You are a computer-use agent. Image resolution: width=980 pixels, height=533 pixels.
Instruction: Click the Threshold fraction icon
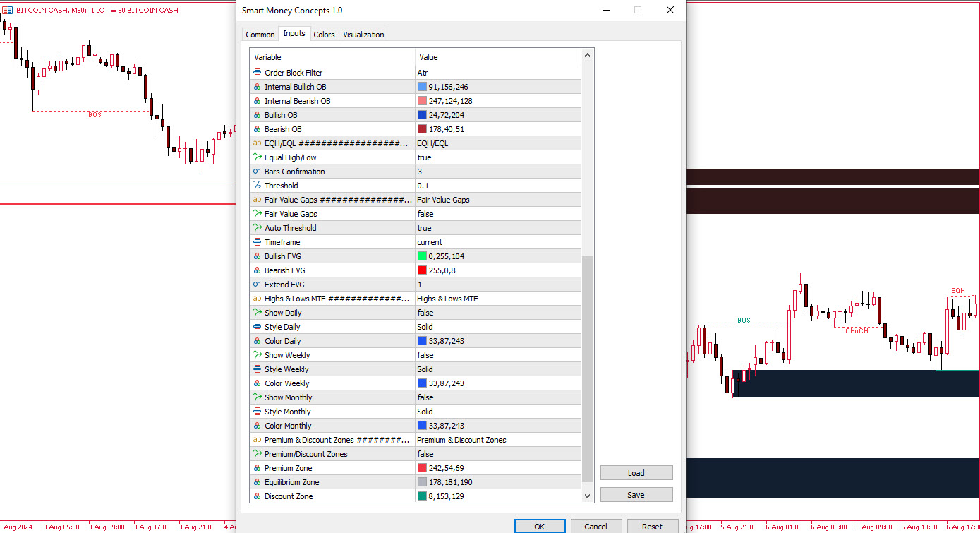pyautogui.click(x=257, y=186)
